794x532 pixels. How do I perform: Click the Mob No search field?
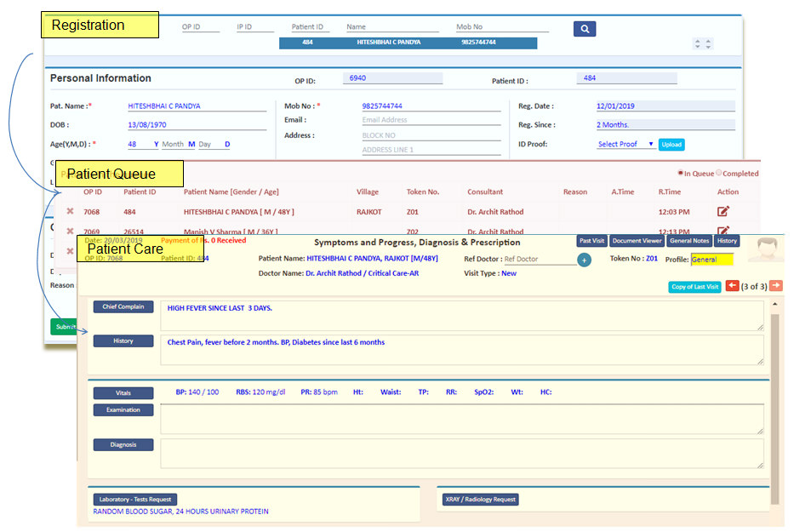(502, 27)
